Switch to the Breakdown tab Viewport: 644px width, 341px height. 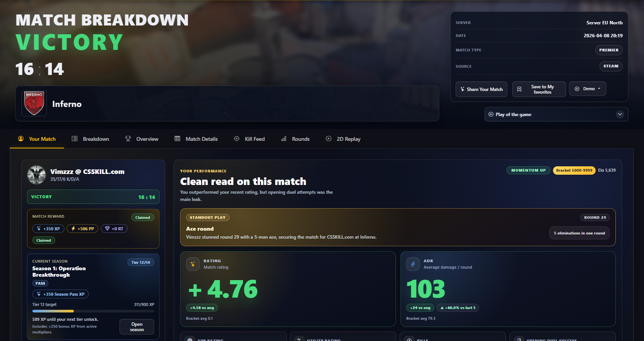pos(90,139)
